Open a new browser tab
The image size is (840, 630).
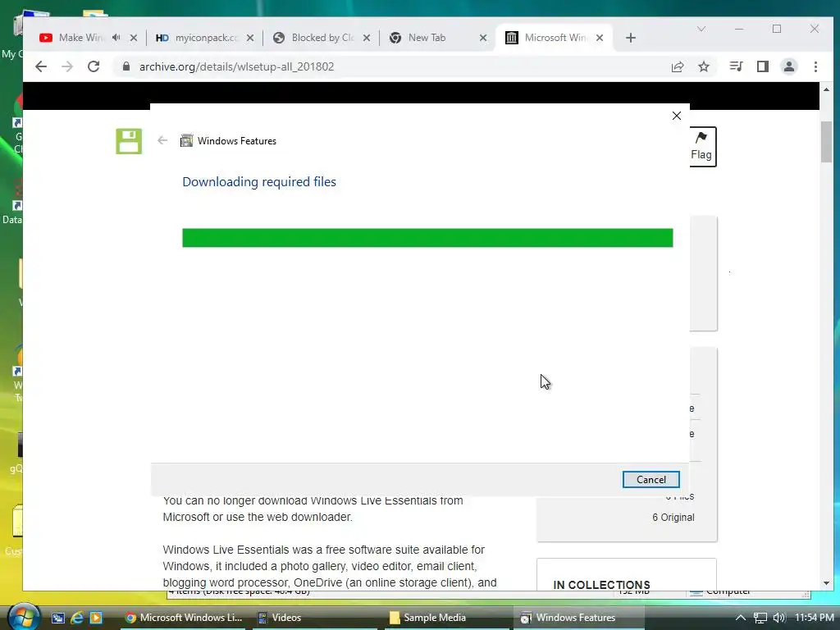click(x=631, y=38)
